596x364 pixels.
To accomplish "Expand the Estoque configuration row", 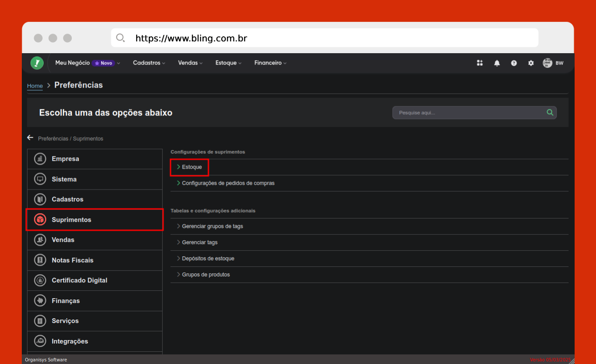I will [x=369, y=167].
